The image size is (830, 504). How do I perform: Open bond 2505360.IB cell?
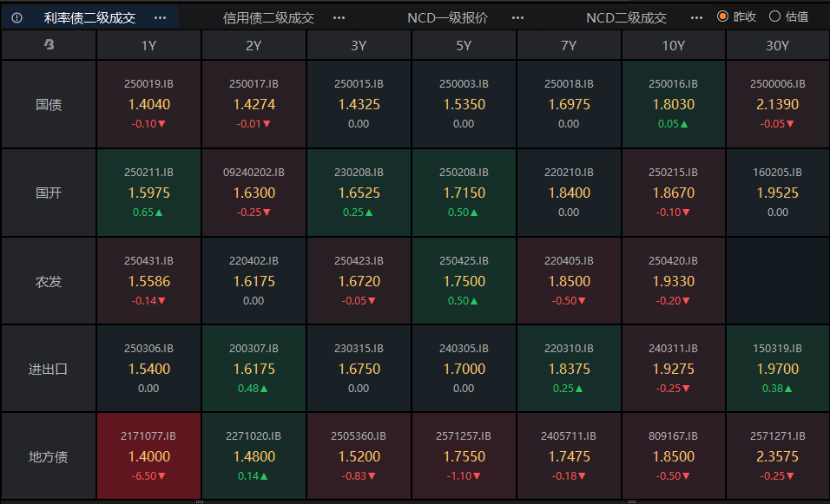click(359, 456)
